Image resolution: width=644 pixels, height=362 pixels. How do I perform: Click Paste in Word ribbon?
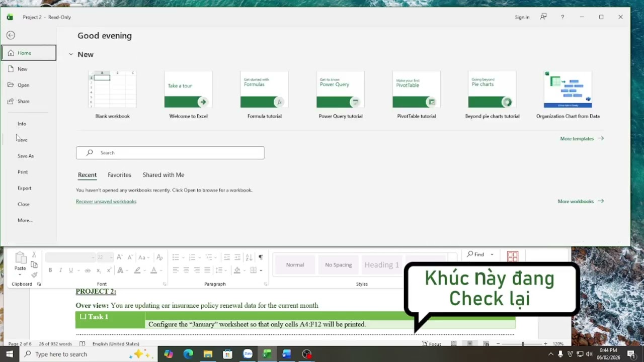[20, 263]
